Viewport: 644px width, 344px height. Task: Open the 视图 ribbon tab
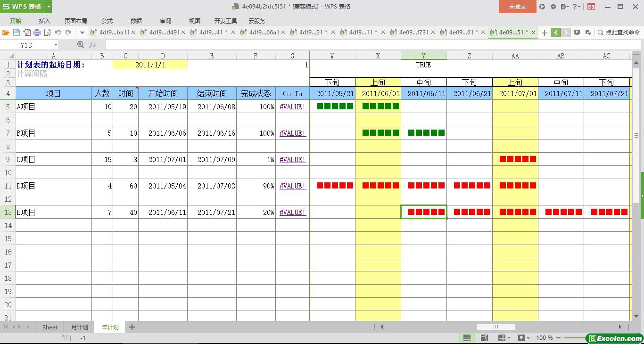tap(195, 21)
